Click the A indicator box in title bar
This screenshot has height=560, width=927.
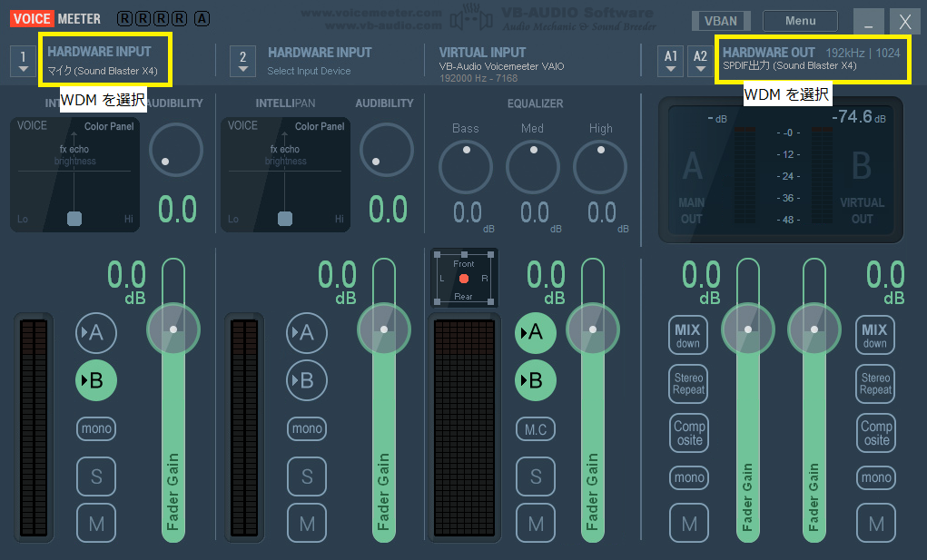[x=202, y=19]
